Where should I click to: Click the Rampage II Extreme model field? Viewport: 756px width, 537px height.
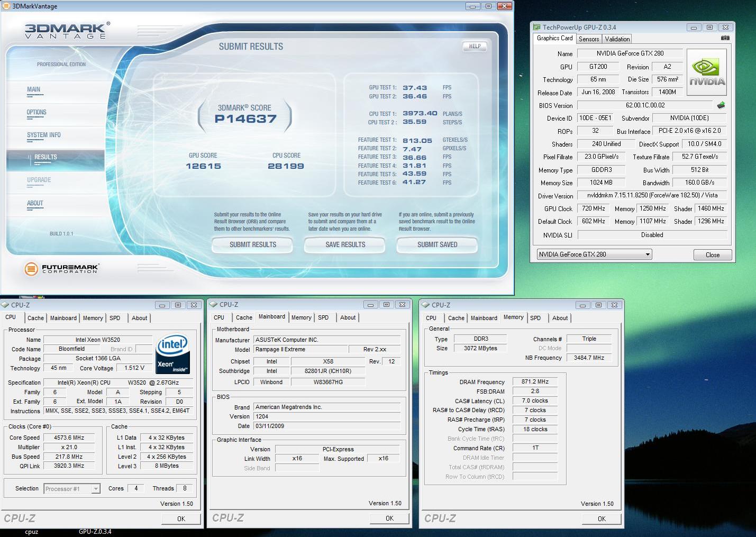[x=300, y=350]
